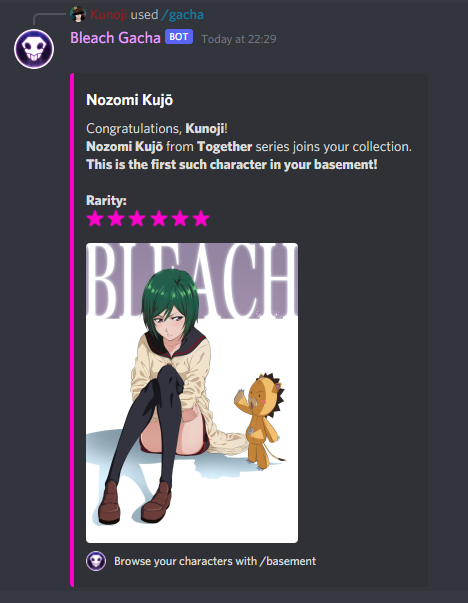Click the Today at 22:29 timestamp
Image resolution: width=468 pixels, height=603 pixels.
pyautogui.click(x=239, y=39)
